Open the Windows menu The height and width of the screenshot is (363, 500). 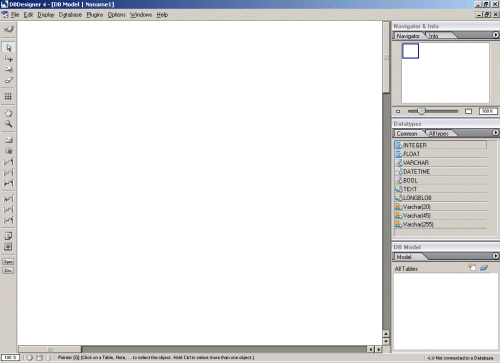pyautogui.click(x=141, y=15)
